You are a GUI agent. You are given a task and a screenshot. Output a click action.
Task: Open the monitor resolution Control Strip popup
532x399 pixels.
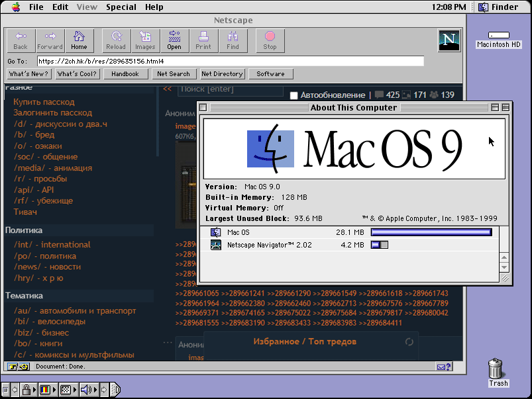68,390
